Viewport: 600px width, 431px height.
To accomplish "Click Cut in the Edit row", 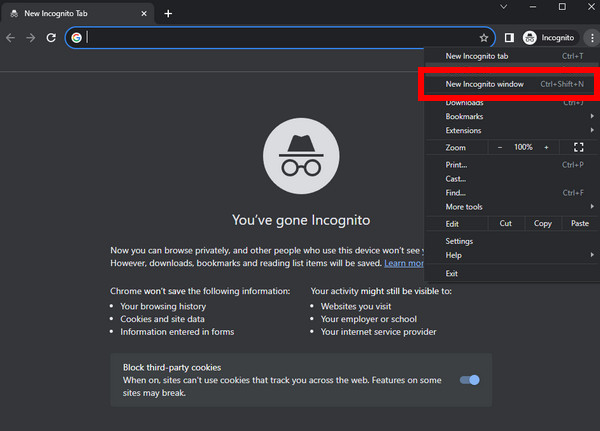I will 505,224.
